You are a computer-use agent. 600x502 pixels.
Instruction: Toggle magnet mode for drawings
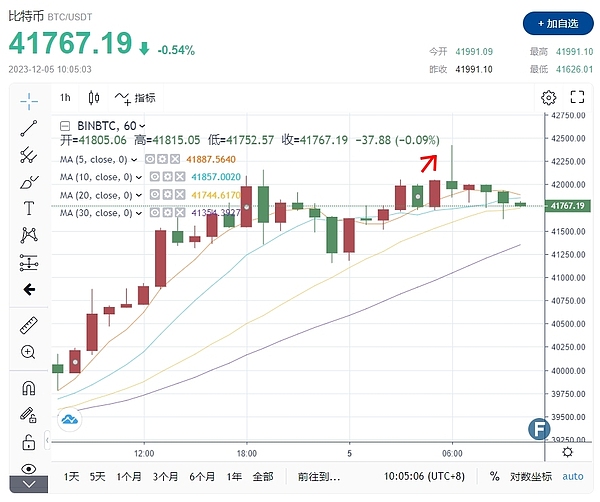(x=29, y=388)
